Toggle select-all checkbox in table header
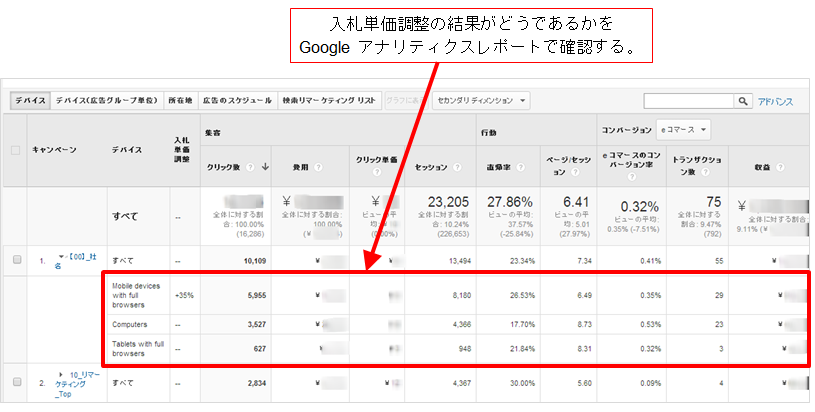815x412 pixels. (15, 151)
